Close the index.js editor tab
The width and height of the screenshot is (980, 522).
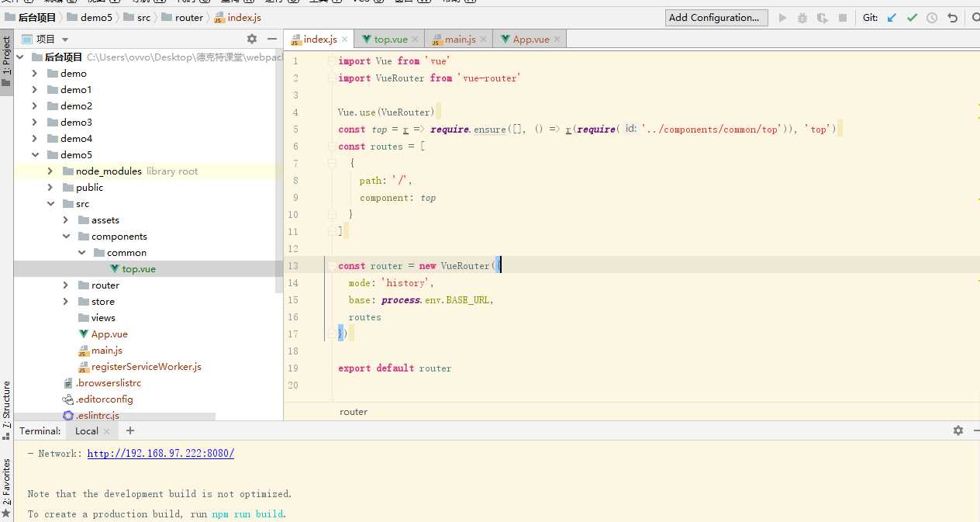(x=346, y=39)
